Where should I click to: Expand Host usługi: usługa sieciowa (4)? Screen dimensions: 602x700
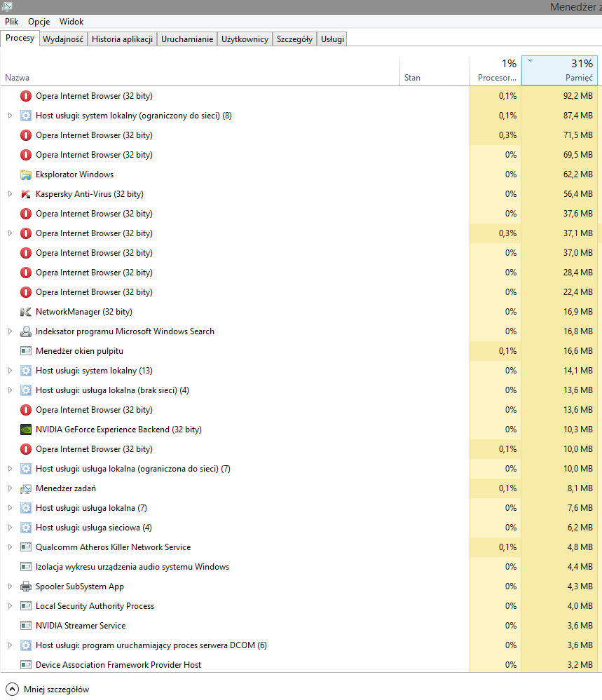click(10, 528)
